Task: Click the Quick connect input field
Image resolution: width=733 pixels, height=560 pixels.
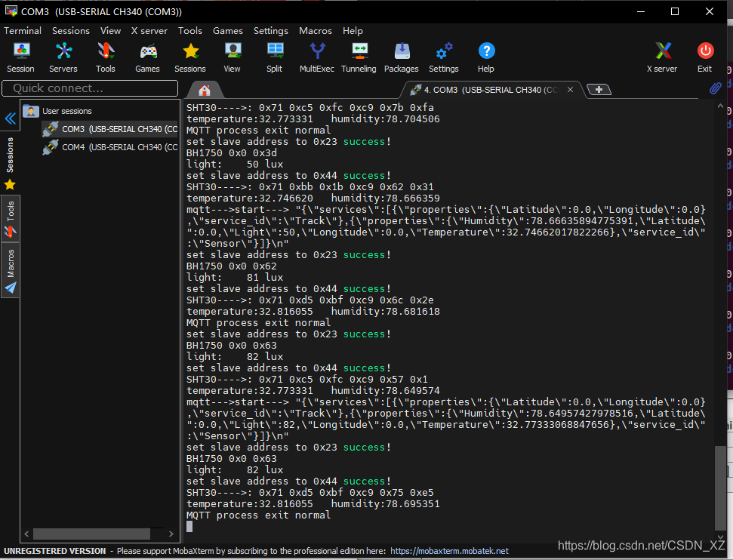Action: pyautogui.click(x=90, y=88)
